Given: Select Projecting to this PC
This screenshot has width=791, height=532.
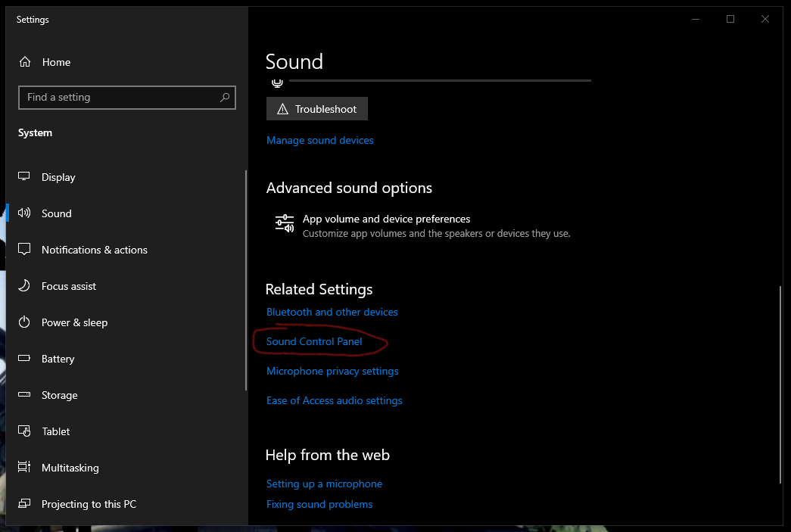Looking at the screenshot, I should (x=89, y=504).
